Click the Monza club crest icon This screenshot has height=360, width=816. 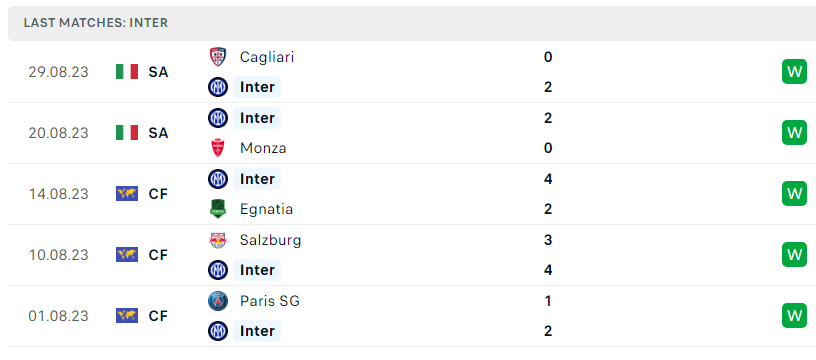pos(218,148)
